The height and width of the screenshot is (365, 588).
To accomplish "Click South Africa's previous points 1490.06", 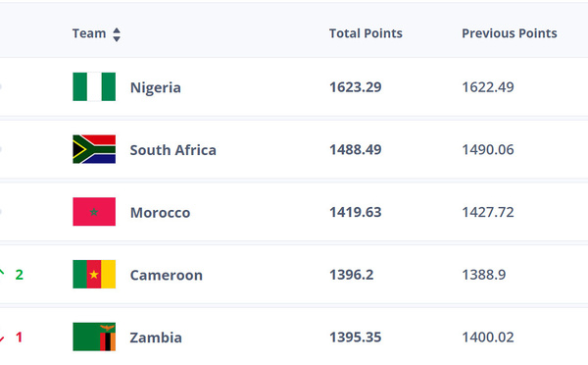I will coord(487,149).
